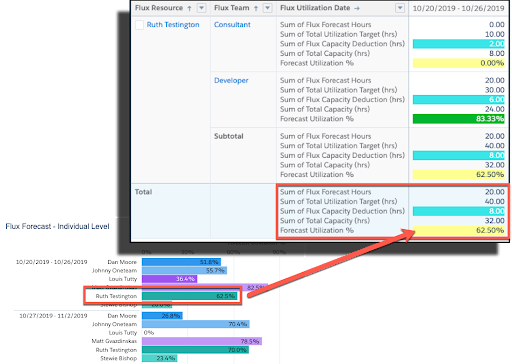The image size is (512, 364).
Task: Select Louis Tutty 36.4% purple bar
Action: [x=169, y=279]
